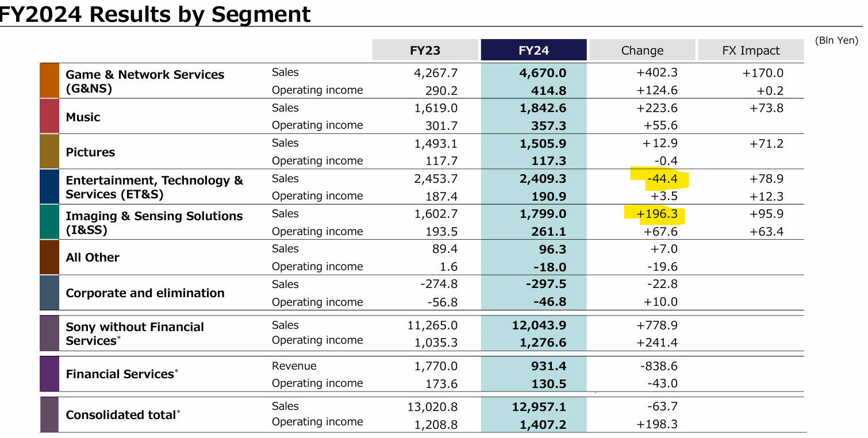Click the +55.6 change value
The image size is (868, 438).
coord(661,126)
